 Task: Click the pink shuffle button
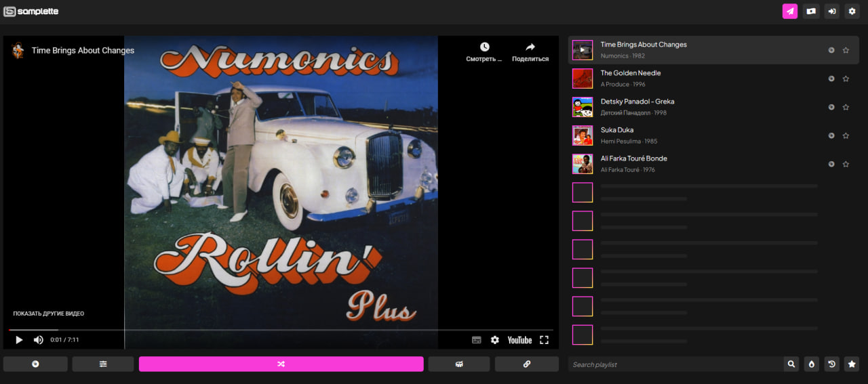[x=281, y=364]
